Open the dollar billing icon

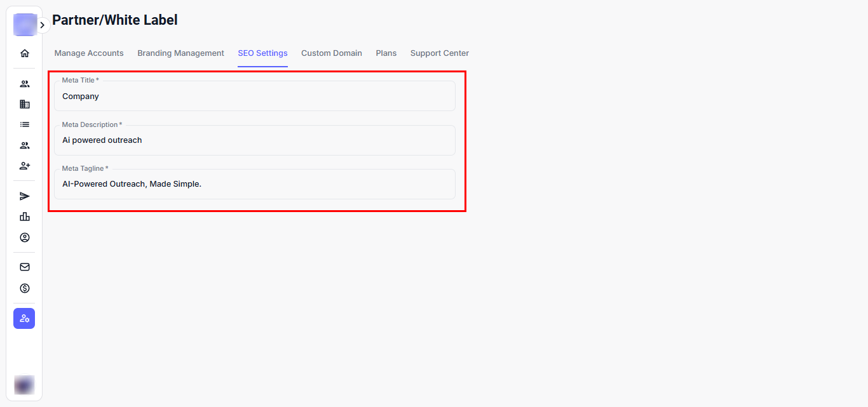click(25, 288)
